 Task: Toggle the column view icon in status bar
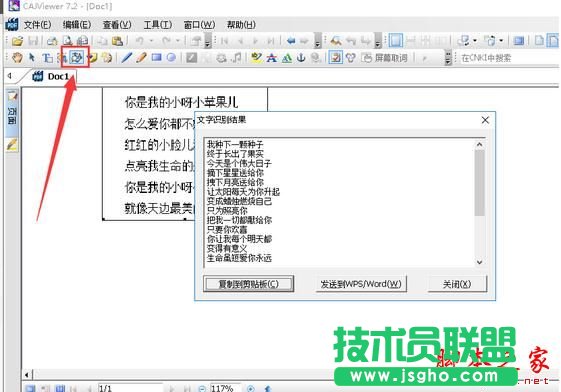coord(60,388)
